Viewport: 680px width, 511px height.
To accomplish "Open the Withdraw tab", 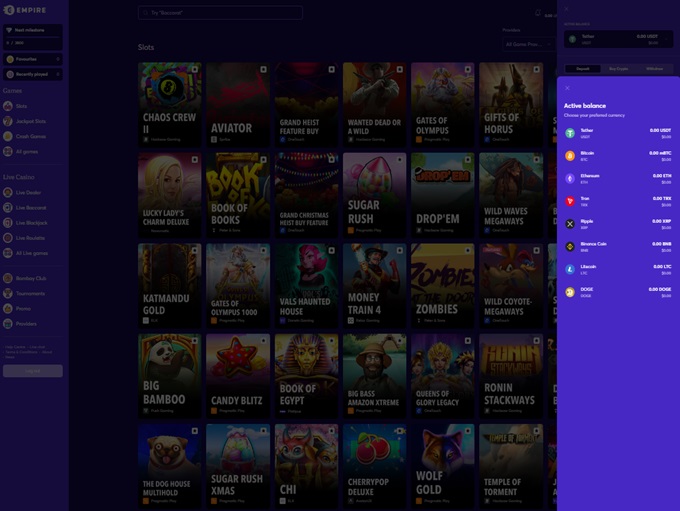I will 655,69.
